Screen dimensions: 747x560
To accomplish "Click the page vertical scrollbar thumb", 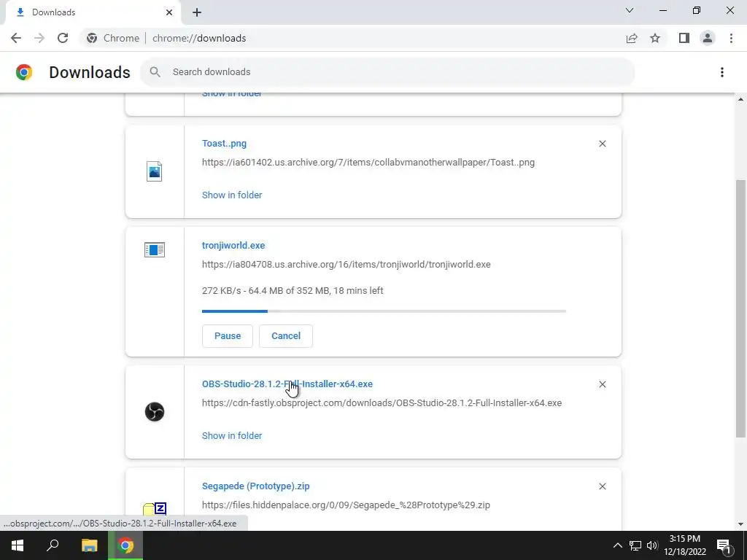I will pyautogui.click(x=740, y=308).
